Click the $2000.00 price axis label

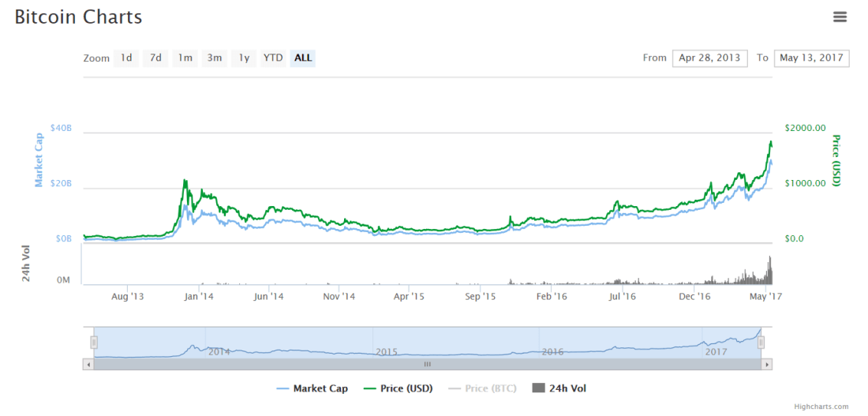click(806, 128)
